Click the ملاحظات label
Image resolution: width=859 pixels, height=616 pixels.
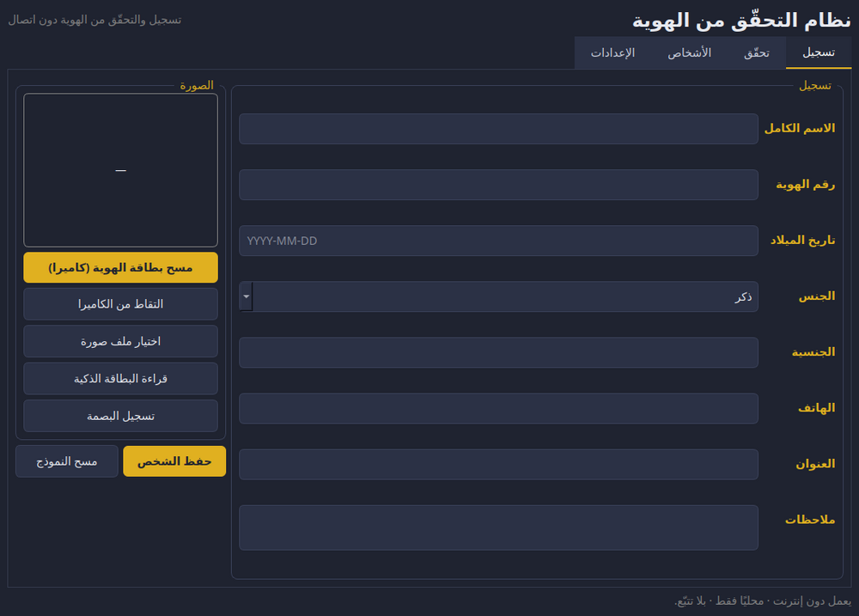[810, 520]
